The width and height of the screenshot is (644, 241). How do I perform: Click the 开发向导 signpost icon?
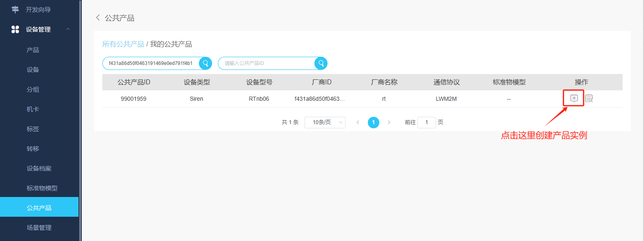pos(15,9)
